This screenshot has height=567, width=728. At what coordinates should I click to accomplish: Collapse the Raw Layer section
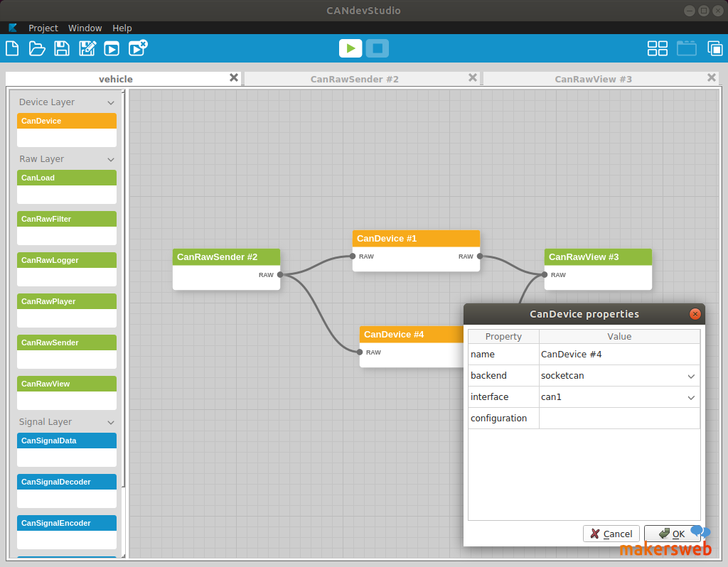(x=110, y=160)
